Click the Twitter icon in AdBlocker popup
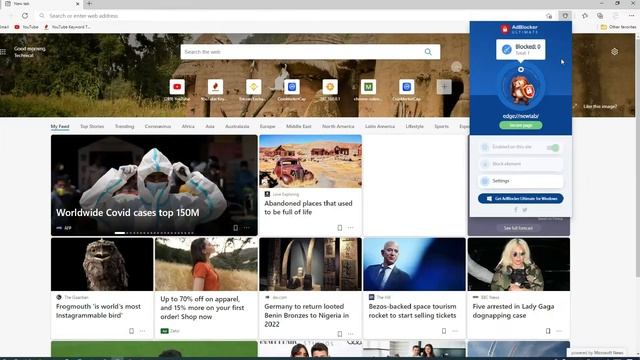The width and height of the screenshot is (640, 360). (525, 210)
